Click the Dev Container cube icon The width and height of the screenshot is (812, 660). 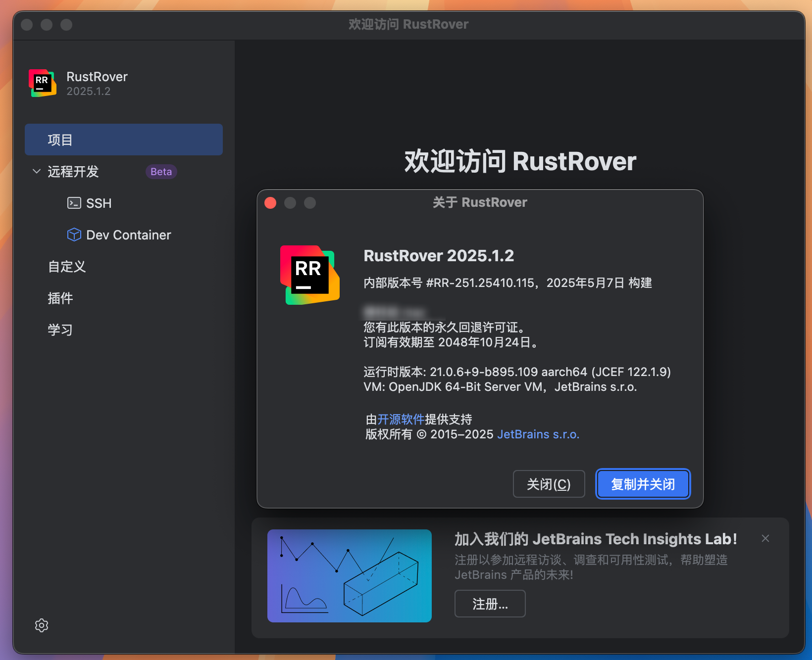[x=74, y=235]
